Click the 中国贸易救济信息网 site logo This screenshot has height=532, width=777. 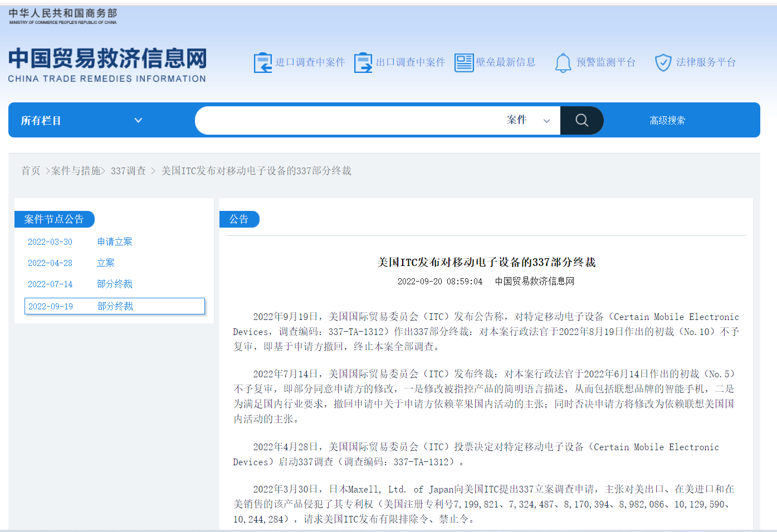point(107,65)
